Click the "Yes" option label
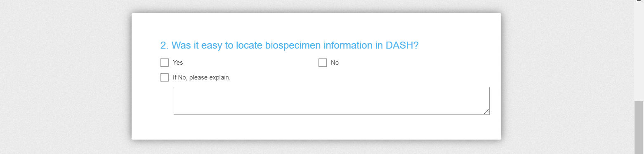Viewport: 644px width, 154px height. click(x=178, y=63)
